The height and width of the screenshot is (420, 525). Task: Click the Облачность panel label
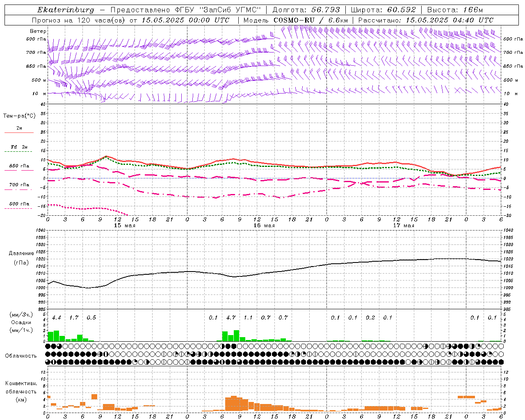tap(21, 356)
